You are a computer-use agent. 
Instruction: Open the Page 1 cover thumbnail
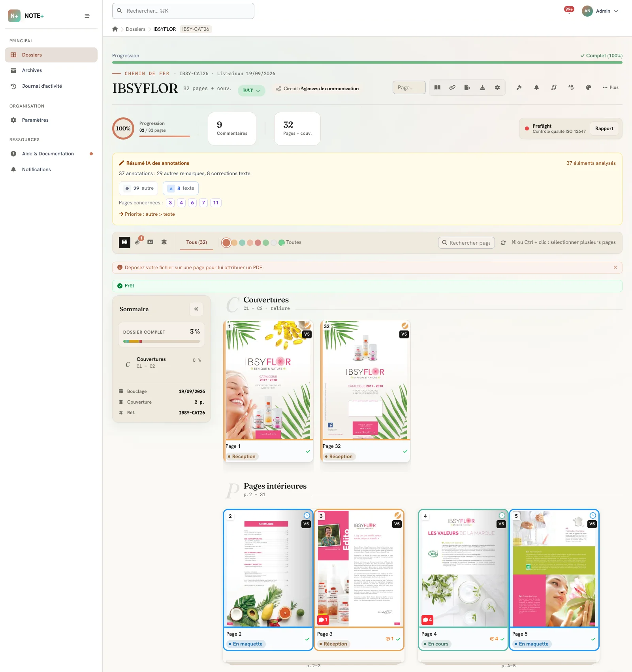[x=268, y=380]
